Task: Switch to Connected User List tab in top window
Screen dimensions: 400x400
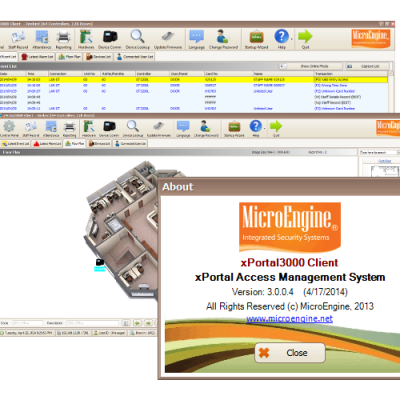Action: click(135, 57)
